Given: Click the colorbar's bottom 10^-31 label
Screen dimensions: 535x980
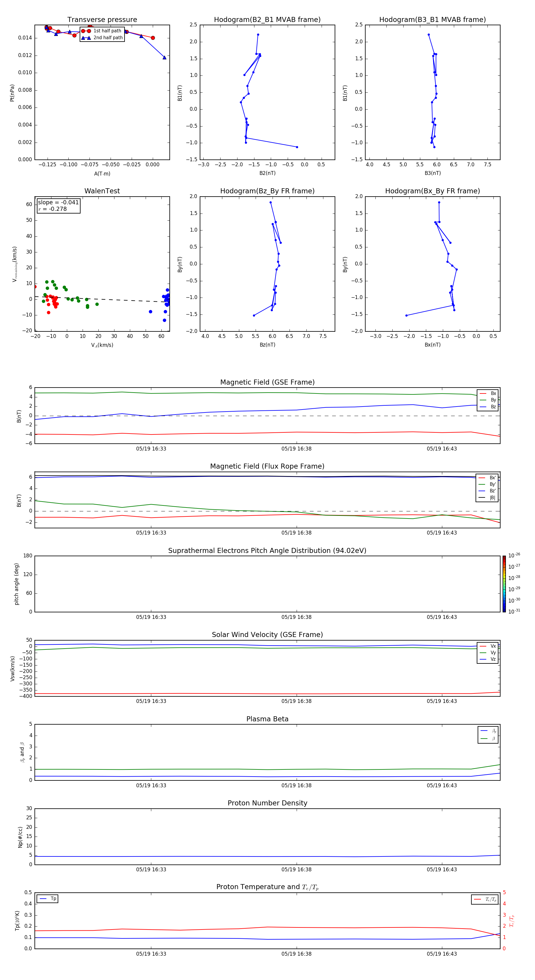Looking at the screenshot, I should pos(514,611).
